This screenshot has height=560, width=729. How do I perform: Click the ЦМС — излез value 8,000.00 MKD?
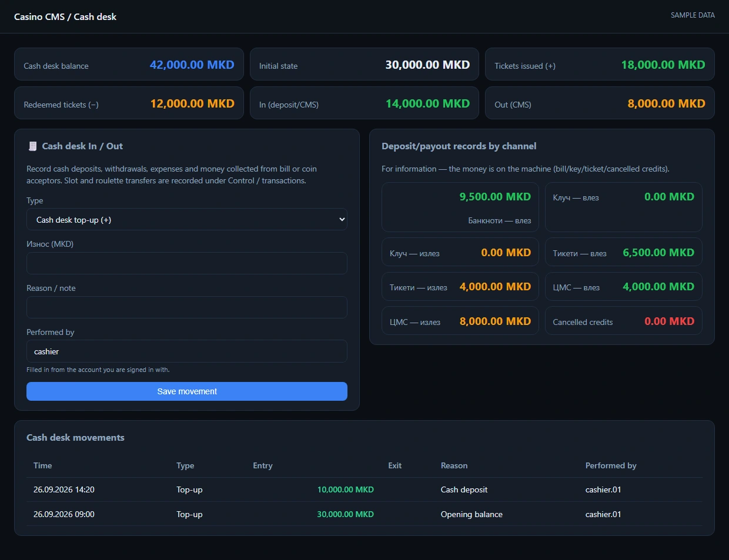[495, 321]
